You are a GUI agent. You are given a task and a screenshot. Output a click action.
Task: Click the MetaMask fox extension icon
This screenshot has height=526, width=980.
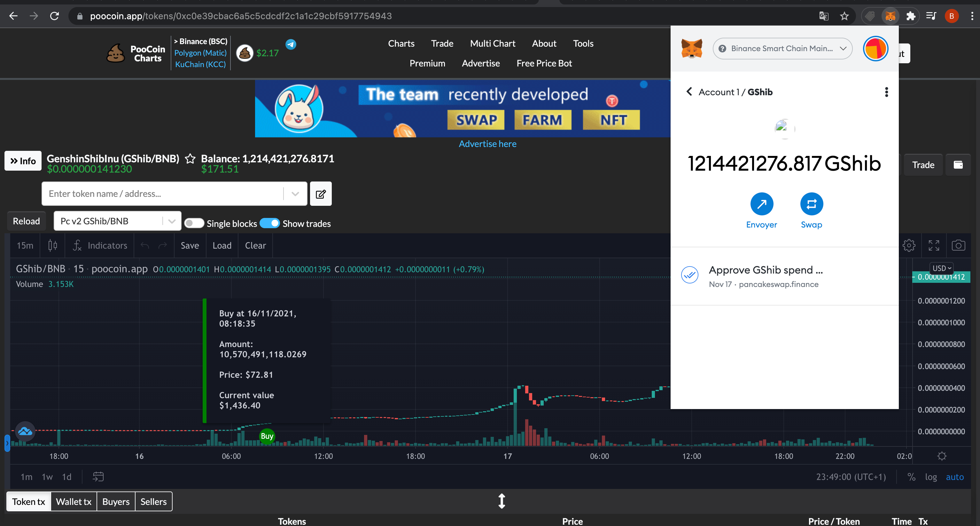pyautogui.click(x=890, y=16)
